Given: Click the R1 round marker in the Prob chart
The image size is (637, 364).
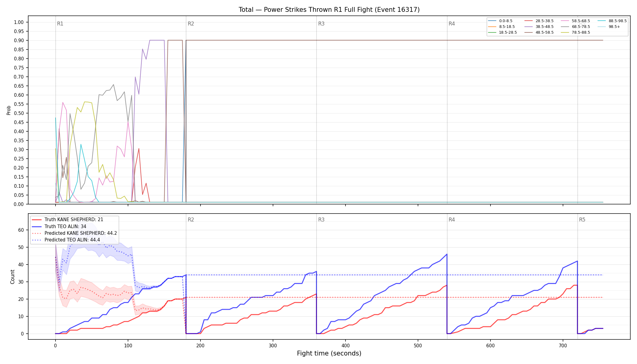Looking at the screenshot, I should click(x=60, y=24).
